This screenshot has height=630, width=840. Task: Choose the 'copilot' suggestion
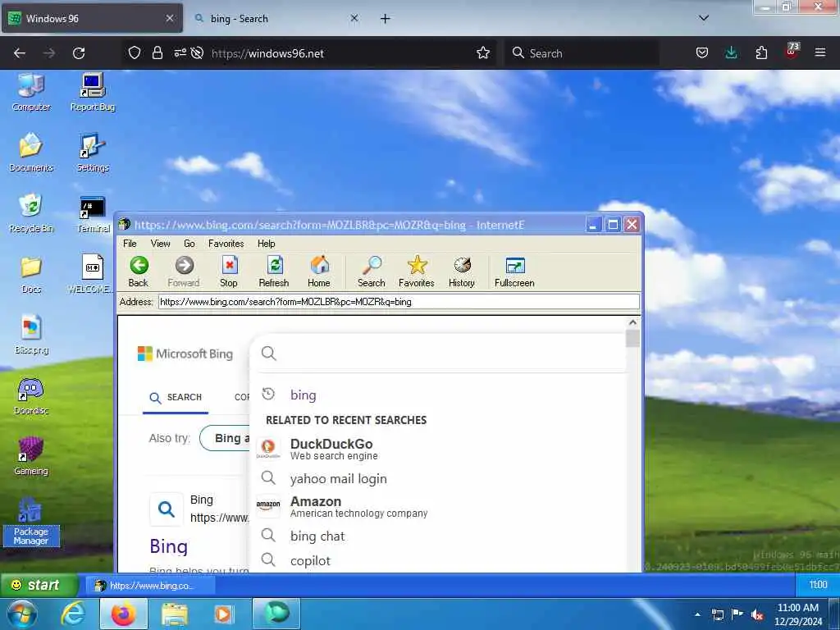(310, 560)
